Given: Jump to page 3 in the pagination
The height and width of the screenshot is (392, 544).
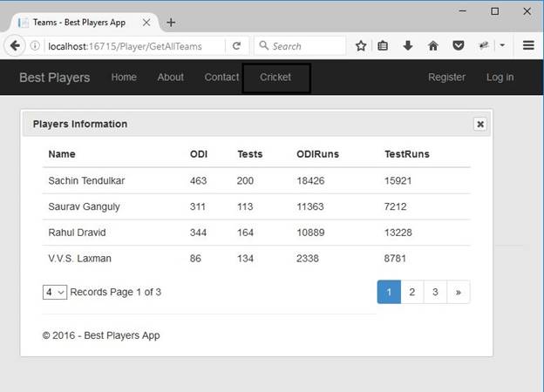Looking at the screenshot, I should [435, 292].
